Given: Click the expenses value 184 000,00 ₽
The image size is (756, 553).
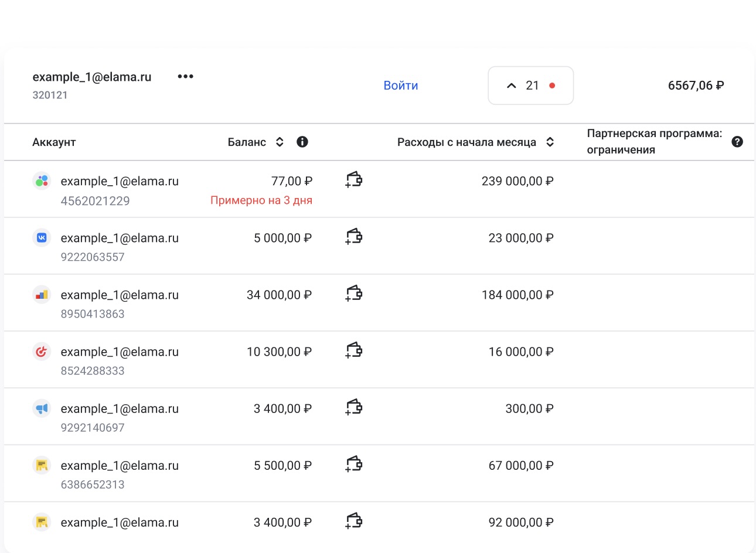Looking at the screenshot, I should (517, 295).
